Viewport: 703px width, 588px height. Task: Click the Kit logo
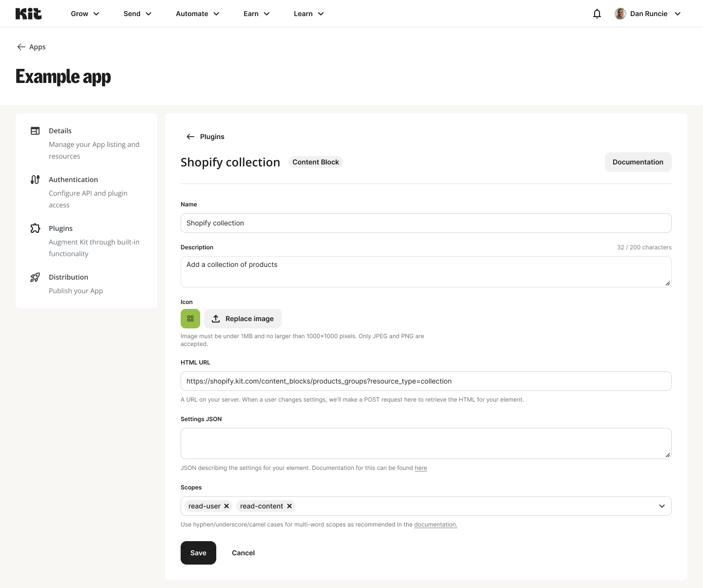click(28, 14)
